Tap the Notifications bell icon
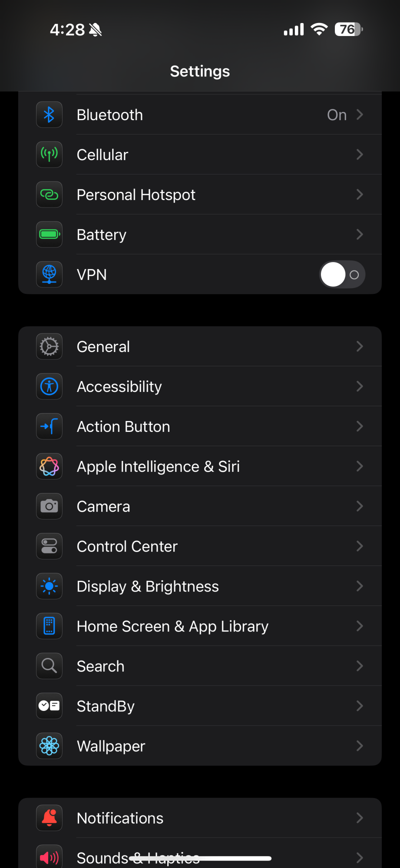Image resolution: width=400 pixels, height=868 pixels. (49, 818)
